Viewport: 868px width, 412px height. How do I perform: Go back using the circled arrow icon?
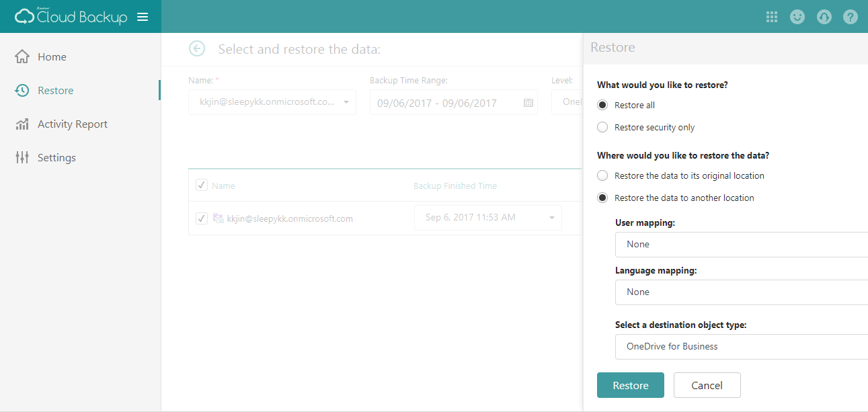point(197,49)
